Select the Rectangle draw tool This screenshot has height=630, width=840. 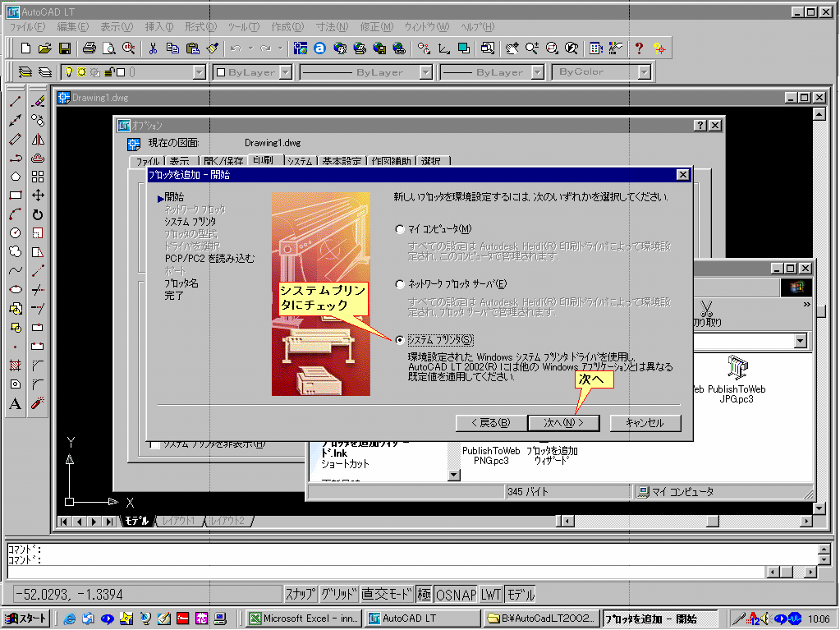[16, 195]
